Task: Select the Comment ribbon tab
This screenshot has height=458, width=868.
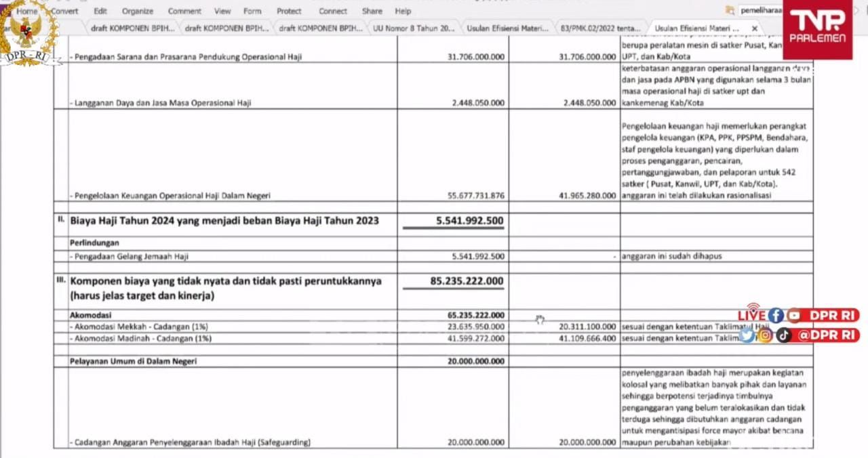Action: (x=184, y=12)
